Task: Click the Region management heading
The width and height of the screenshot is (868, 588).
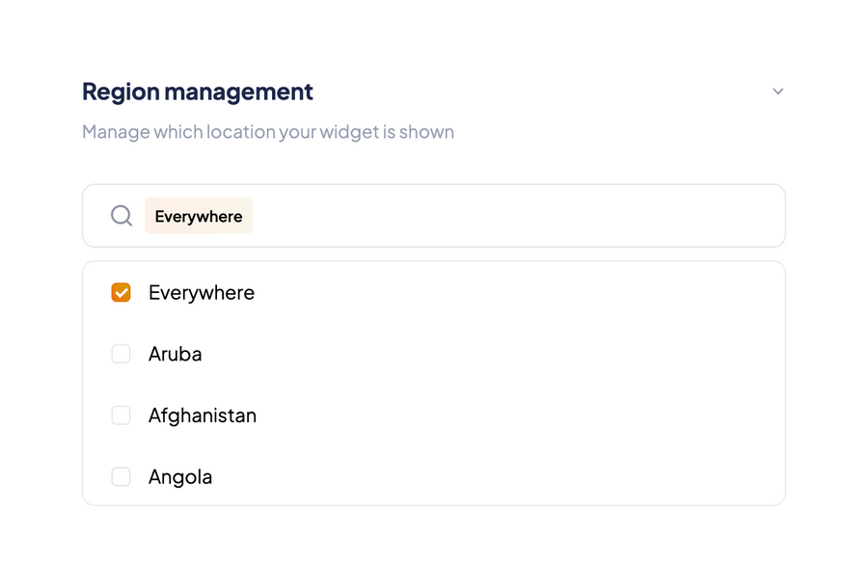Action: (x=197, y=91)
